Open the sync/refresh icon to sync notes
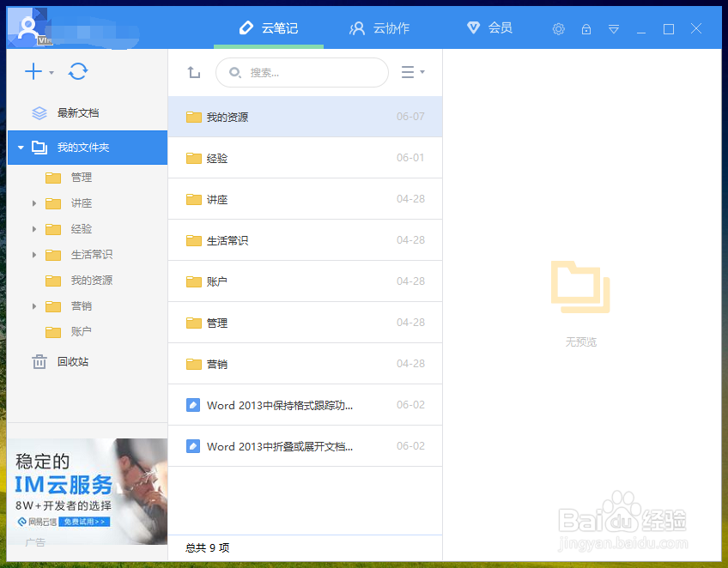The height and width of the screenshot is (568, 728). (x=78, y=71)
